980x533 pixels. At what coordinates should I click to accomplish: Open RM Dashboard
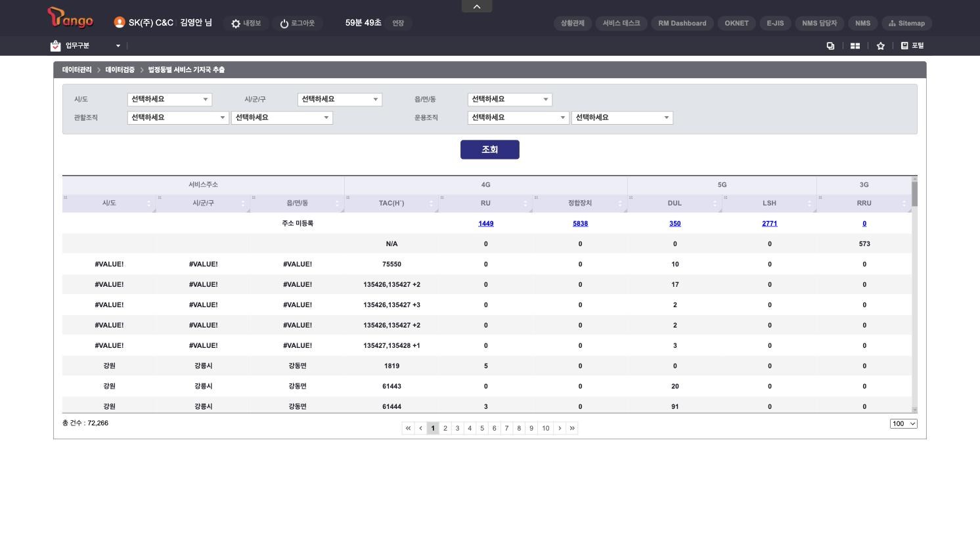point(682,23)
